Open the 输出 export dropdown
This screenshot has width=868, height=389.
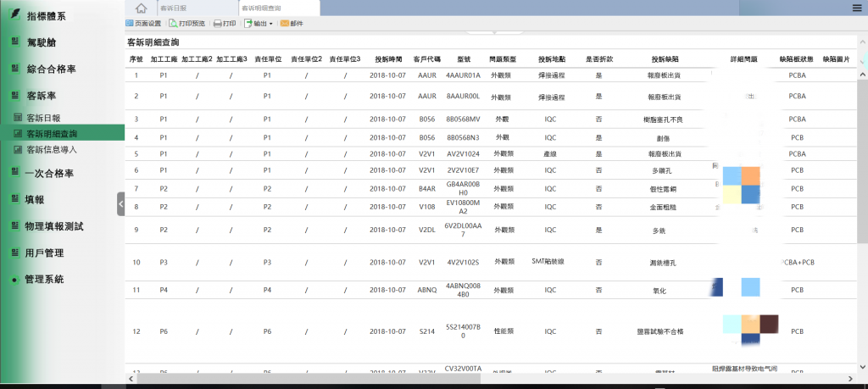click(259, 24)
